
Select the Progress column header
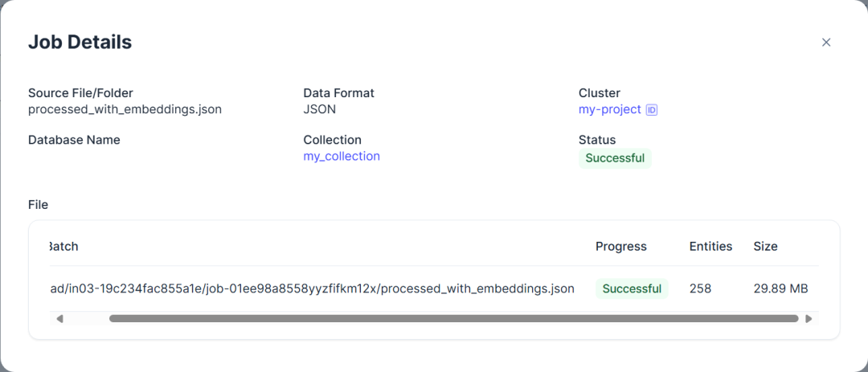(x=620, y=247)
